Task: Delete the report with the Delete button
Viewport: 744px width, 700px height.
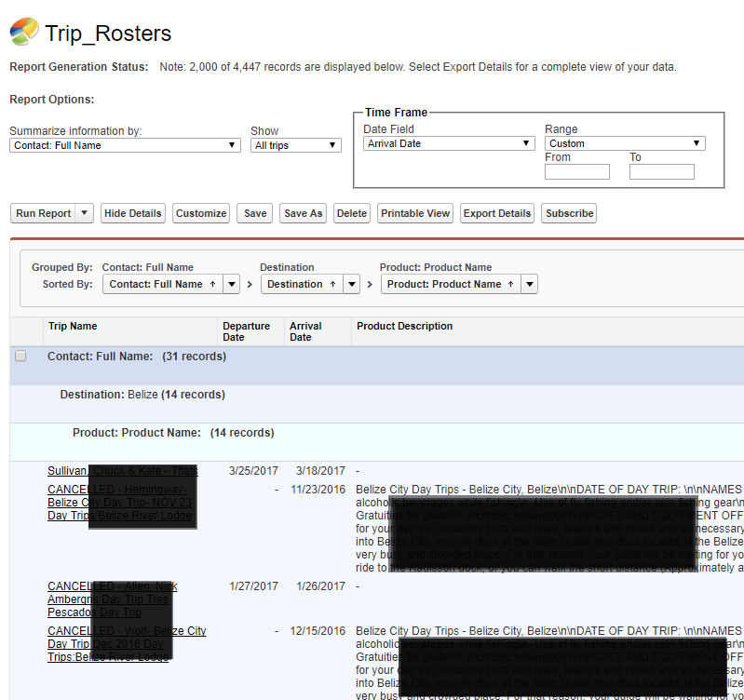Action: [x=352, y=213]
